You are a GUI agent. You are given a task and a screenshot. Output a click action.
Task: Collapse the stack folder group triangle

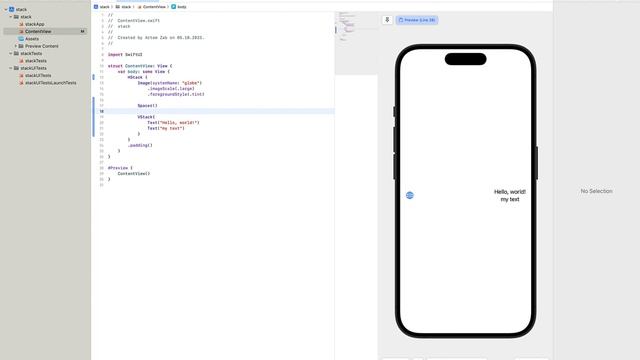[x=11, y=17]
